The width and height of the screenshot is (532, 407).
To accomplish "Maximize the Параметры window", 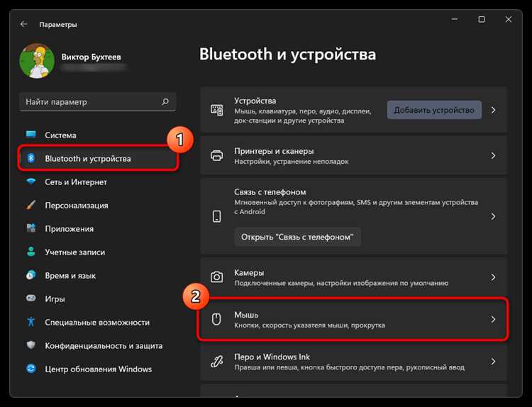I will (482, 19).
